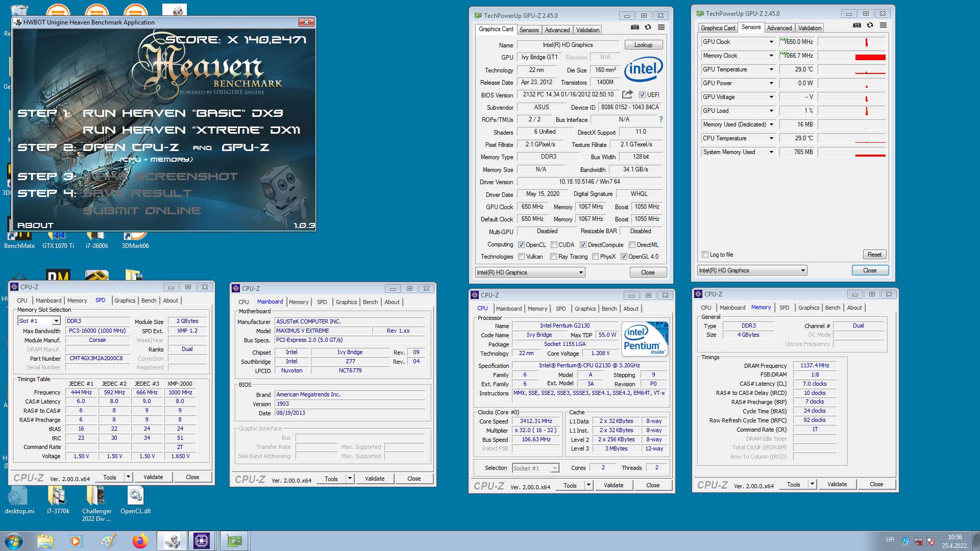Open the Socket #1 selection dropdown in CPU-Z
The height and width of the screenshot is (551, 980).
535,468
